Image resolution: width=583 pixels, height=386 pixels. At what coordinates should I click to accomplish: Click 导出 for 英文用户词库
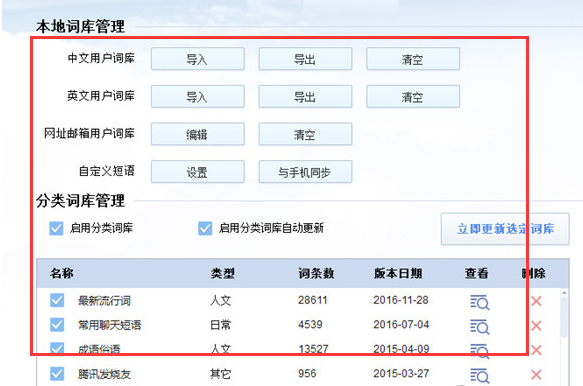(x=305, y=97)
